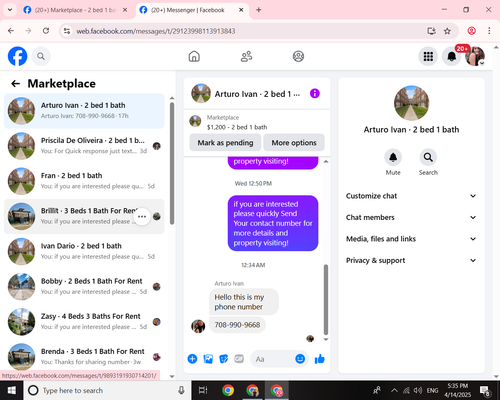This screenshot has width=500, height=400.
Task: Open Fran - 2 bed 1 bath conversation
Action: click(84, 181)
